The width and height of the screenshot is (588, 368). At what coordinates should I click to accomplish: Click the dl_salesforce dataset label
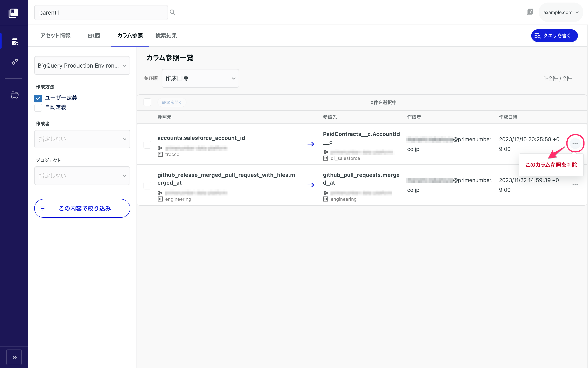coord(345,158)
